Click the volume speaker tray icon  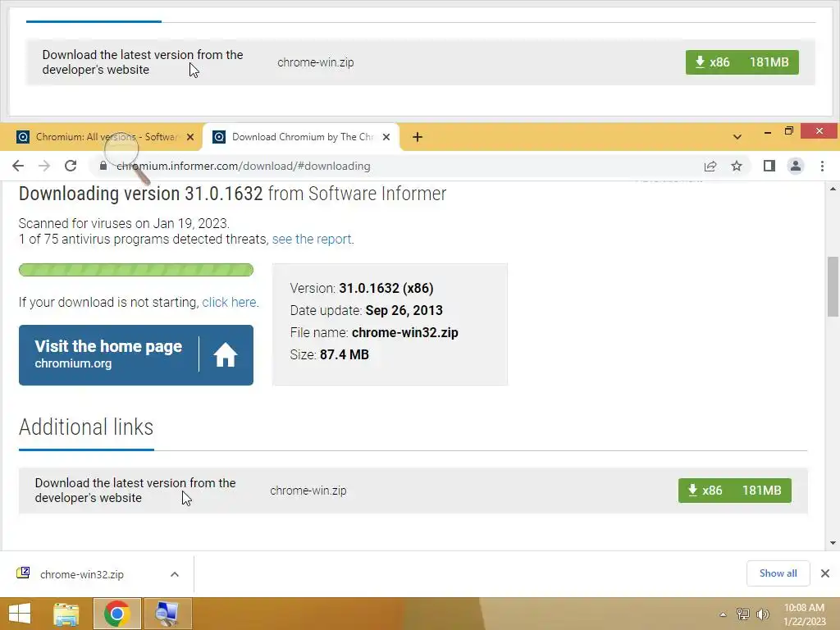point(762,614)
